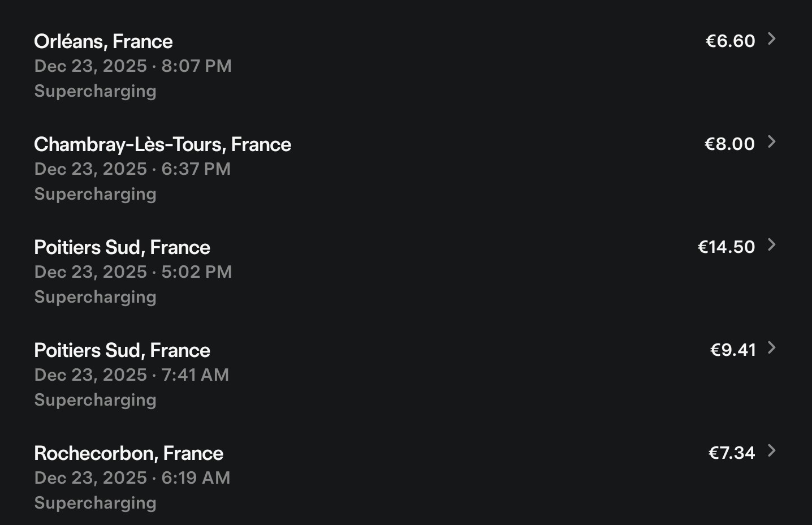
Task: Click the 6:37 PM session date line
Action: click(132, 169)
